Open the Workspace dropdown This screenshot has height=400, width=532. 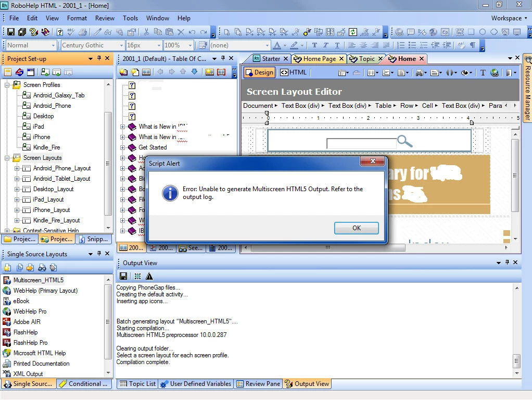(509, 18)
